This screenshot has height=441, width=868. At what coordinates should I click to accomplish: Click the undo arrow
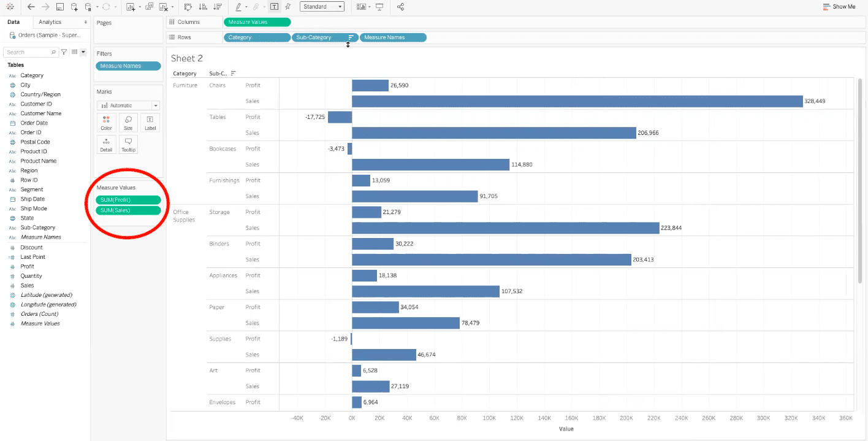(30, 7)
